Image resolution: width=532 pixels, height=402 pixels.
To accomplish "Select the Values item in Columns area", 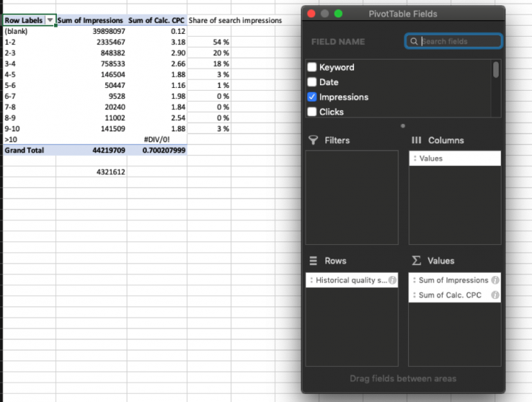I will pyautogui.click(x=454, y=158).
